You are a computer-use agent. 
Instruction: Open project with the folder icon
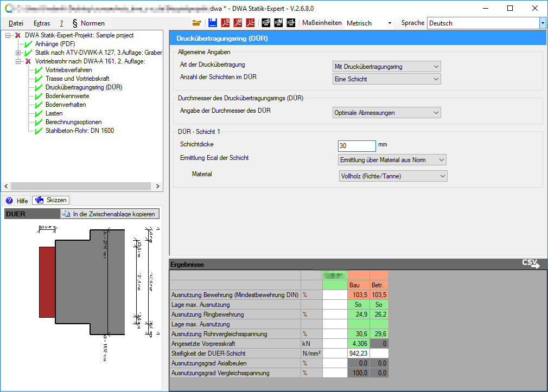point(196,23)
